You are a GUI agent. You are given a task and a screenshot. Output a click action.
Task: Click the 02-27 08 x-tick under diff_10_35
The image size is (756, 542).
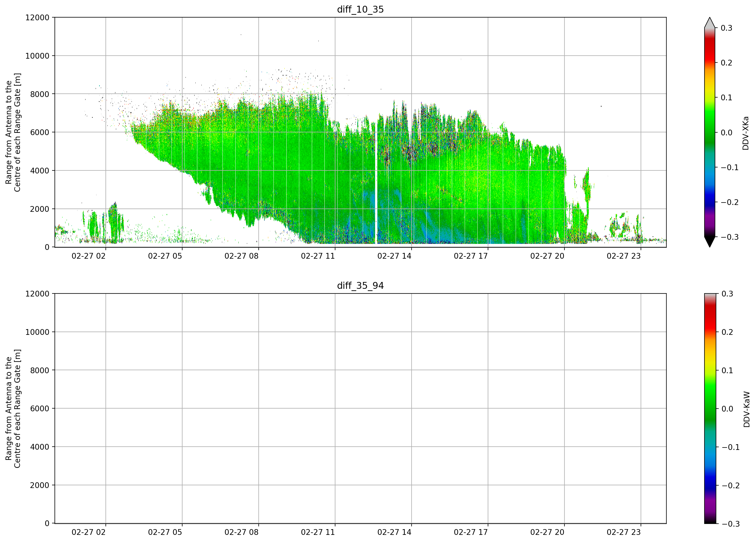[x=242, y=256]
